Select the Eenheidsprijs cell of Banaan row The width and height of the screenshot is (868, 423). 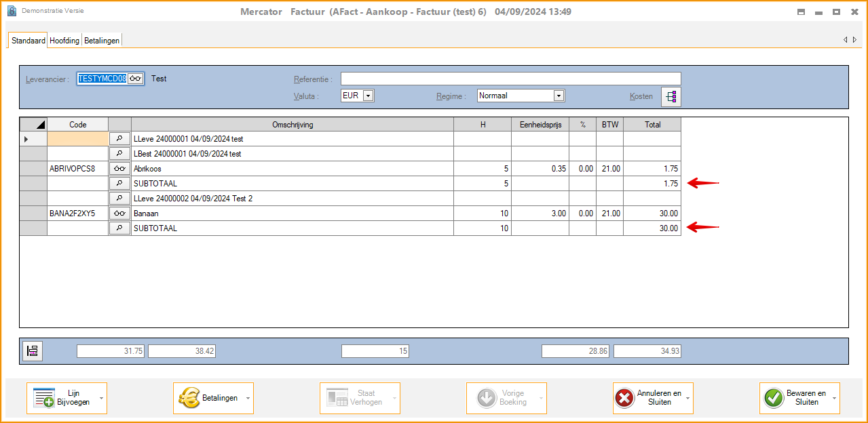pyautogui.click(x=540, y=214)
